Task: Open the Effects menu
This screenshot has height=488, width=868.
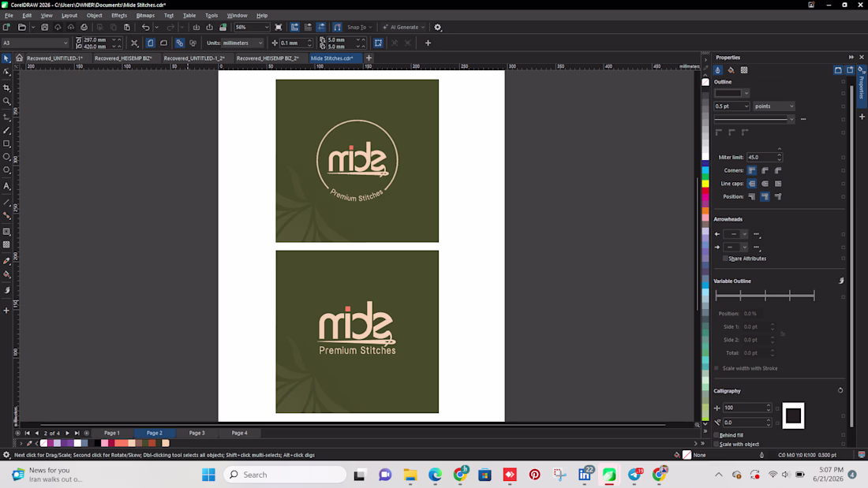Action: pos(119,16)
